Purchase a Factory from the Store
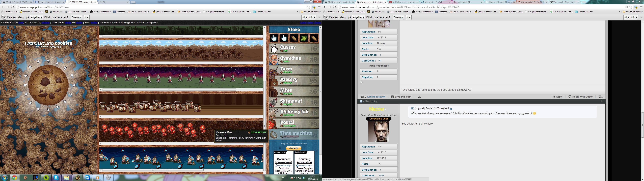Image resolution: width=644 pixels, height=181 pixels. [x=294, y=81]
